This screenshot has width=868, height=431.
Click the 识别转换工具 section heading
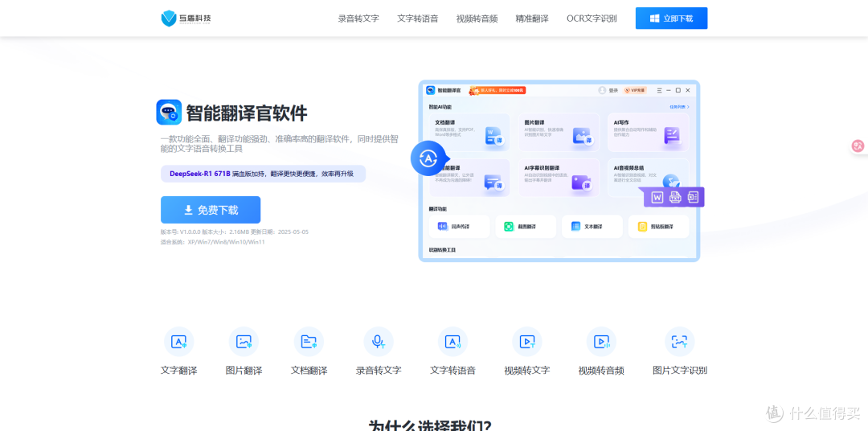[x=442, y=250]
